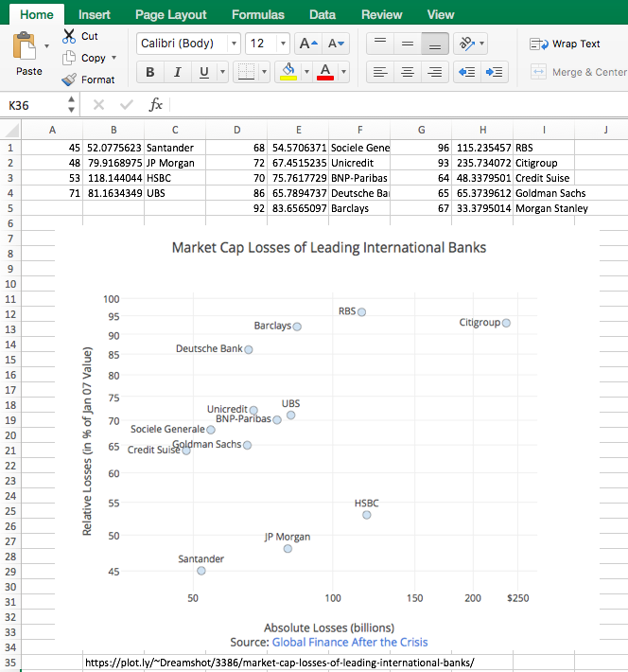Open the Formulas tab
628x672 pixels.
[x=258, y=14]
